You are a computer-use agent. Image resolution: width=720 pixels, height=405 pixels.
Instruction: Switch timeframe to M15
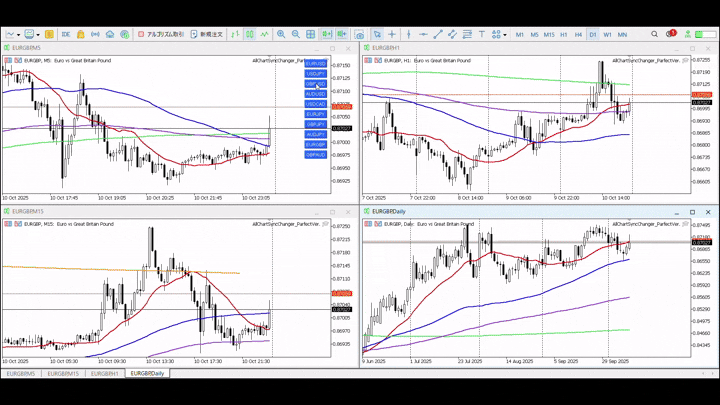pyautogui.click(x=549, y=34)
